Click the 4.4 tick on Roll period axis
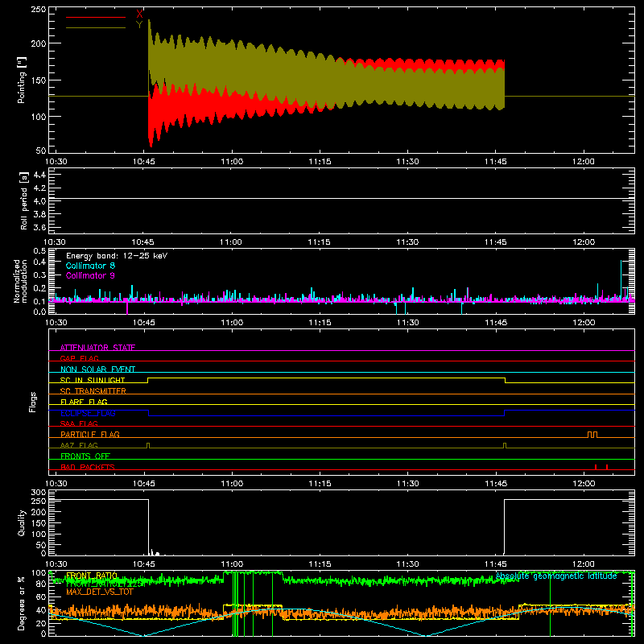This screenshot has width=644, height=644. (39, 175)
